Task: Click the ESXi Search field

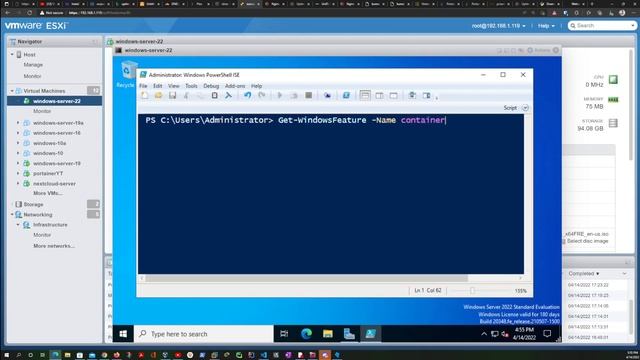Action: pos(602,26)
